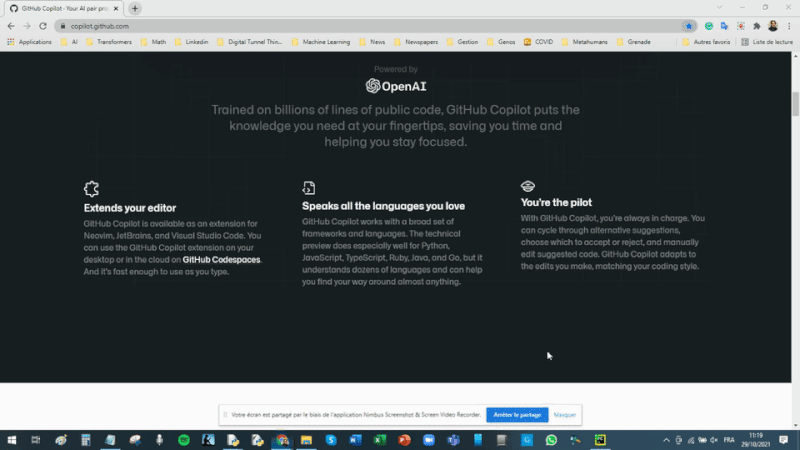This screenshot has height=450, width=800.
Task: Open PyCharm from the taskbar
Action: 600,440
